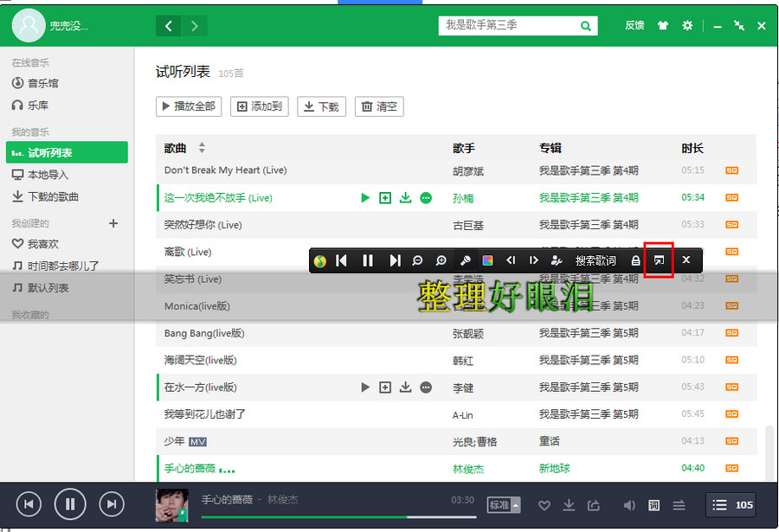Pop out the highlighted lyrics window icon
The image size is (779, 532).
tap(658, 260)
